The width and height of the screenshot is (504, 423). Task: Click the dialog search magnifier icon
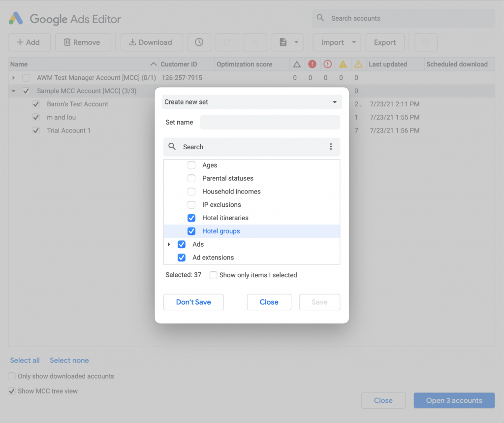click(x=172, y=147)
